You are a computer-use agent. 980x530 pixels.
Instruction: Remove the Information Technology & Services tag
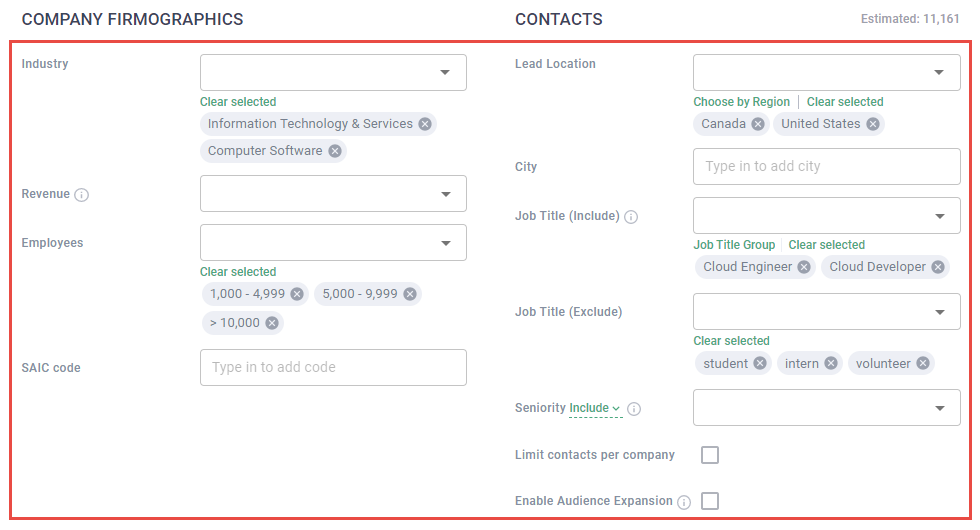click(425, 124)
